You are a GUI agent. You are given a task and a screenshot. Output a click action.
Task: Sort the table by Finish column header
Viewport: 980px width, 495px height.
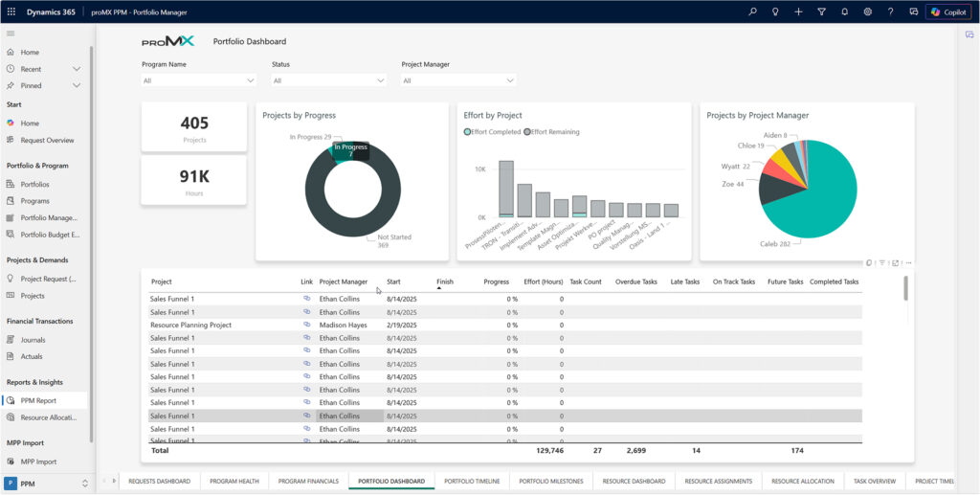(x=445, y=282)
